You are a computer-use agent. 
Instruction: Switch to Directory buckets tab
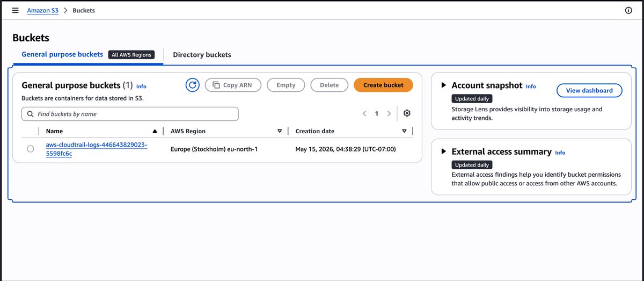click(x=202, y=54)
